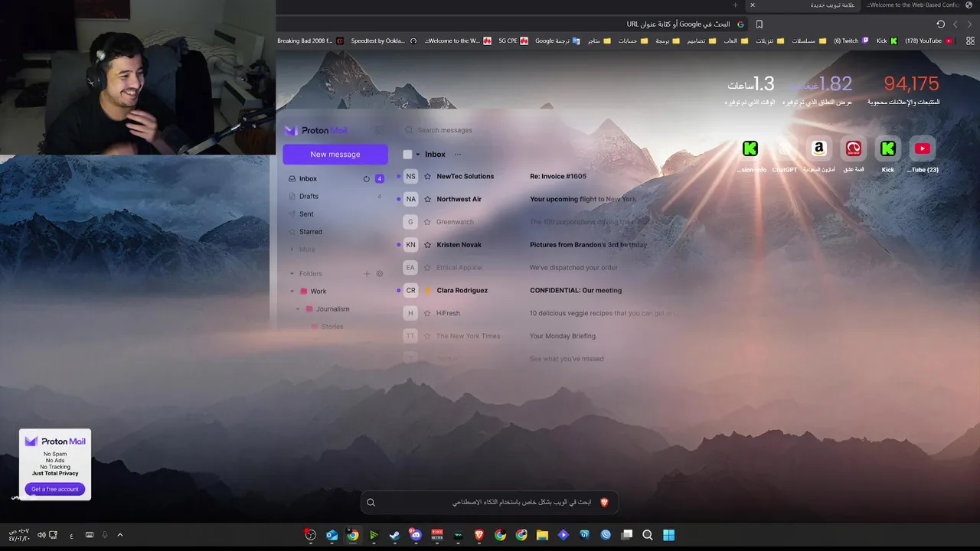
Task: Open Steam from the taskbar
Action: tap(394, 535)
